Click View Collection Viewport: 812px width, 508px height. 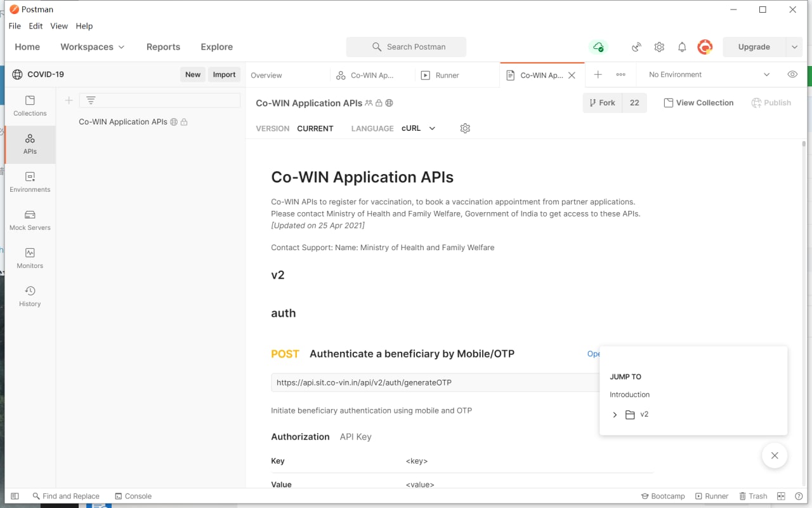(698, 103)
